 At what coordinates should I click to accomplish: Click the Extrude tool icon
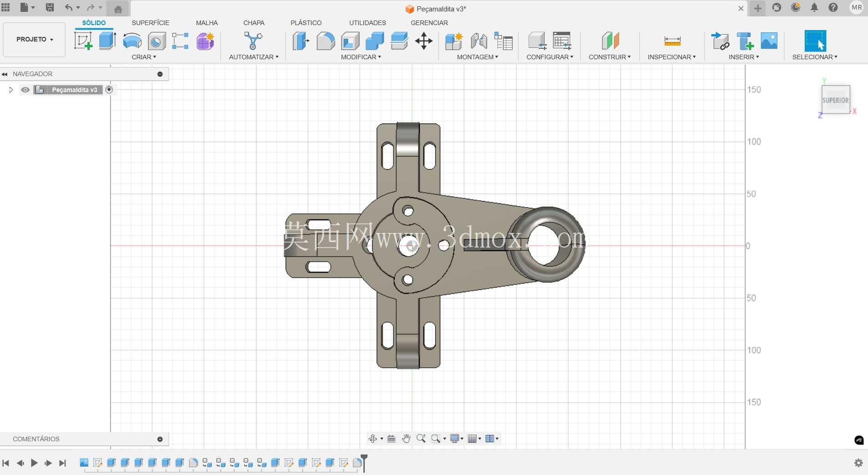pos(107,41)
